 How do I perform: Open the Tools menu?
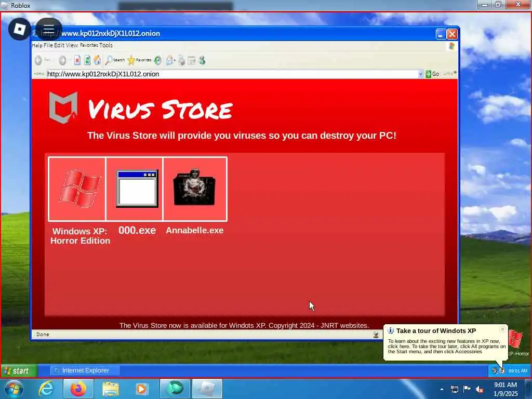click(106, 46)
